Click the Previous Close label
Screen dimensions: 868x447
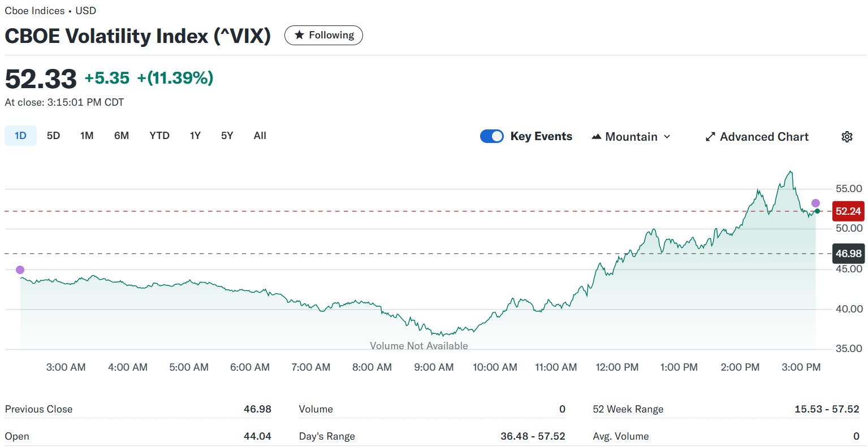tap(39, 409)
